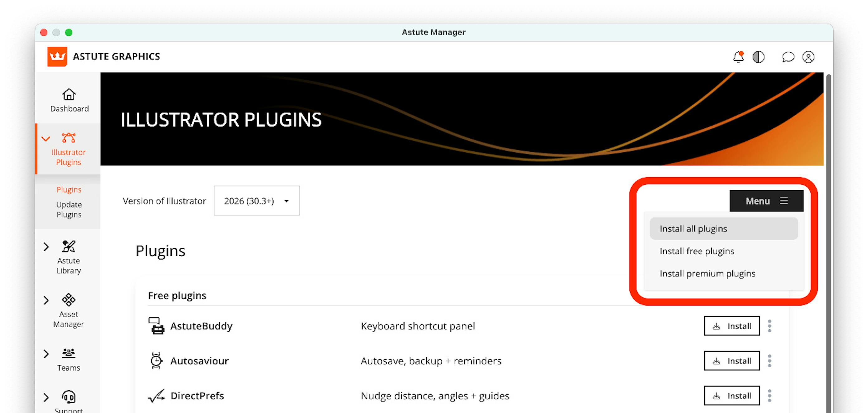Close the Astute Manager window
Screen dimensions: 868x413
point(43,32)
